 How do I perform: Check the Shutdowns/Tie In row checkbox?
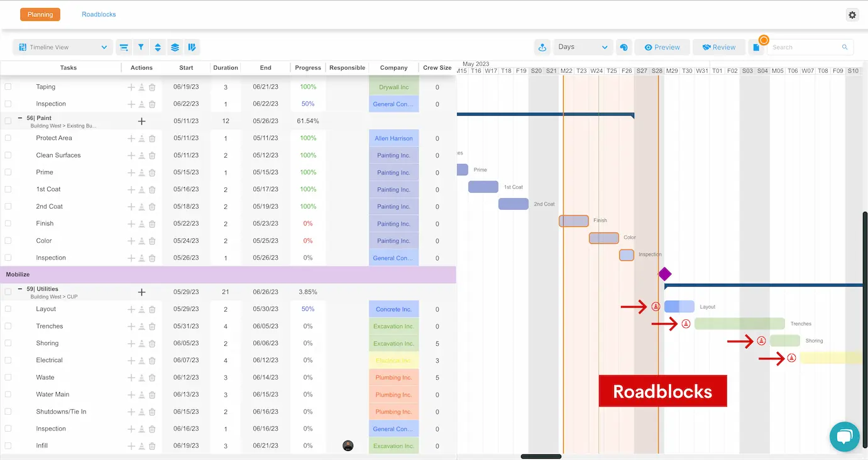coord(8,412)
